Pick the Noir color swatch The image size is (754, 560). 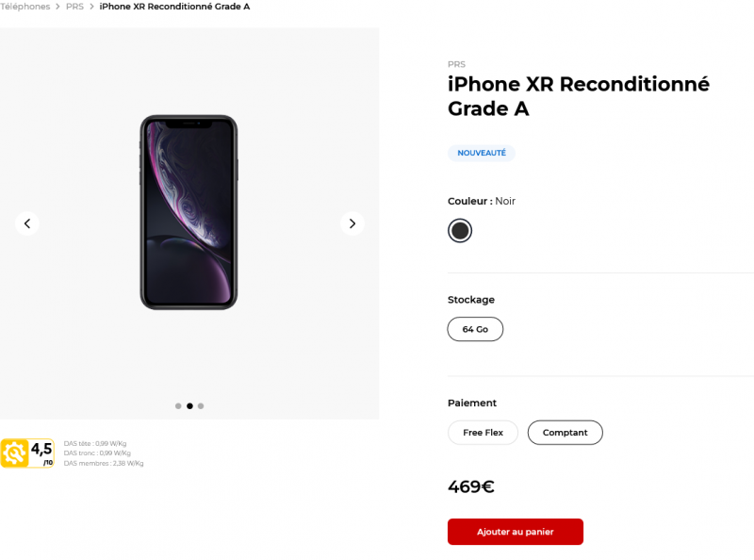(460, 231)
